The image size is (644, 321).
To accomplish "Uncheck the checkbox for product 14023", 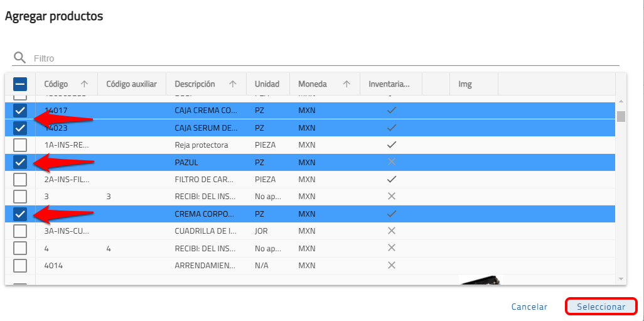I will coord(20,128).
